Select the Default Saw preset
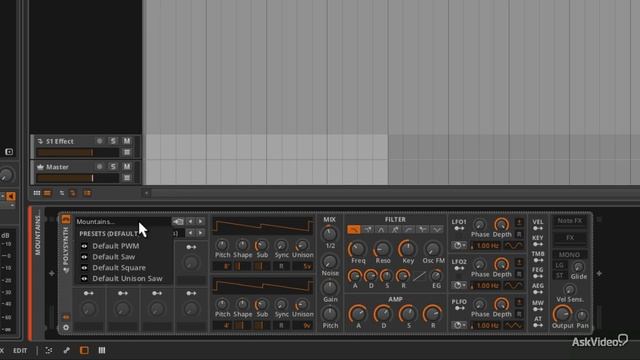The width and height of the screenshot is (640, 360). (113, 257)
